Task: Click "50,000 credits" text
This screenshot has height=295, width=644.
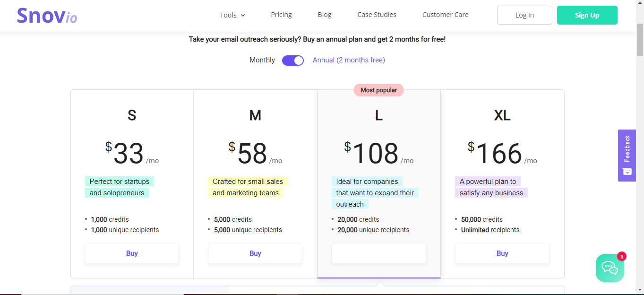Action: (482, 219)
